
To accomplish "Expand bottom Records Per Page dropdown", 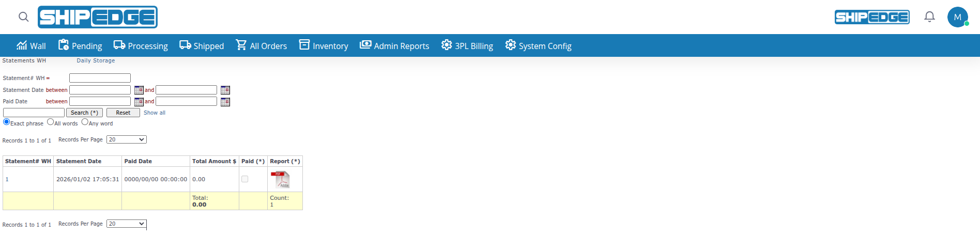I will tap(126, 224).
